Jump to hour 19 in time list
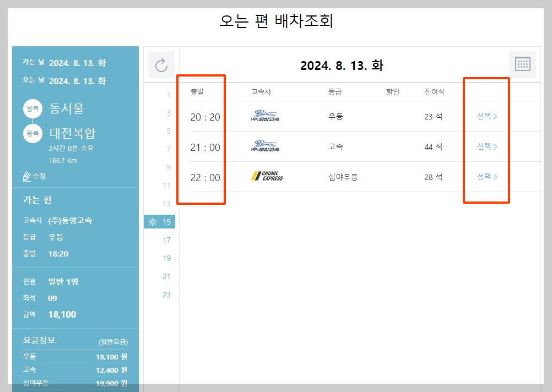 tap(166, 258)
